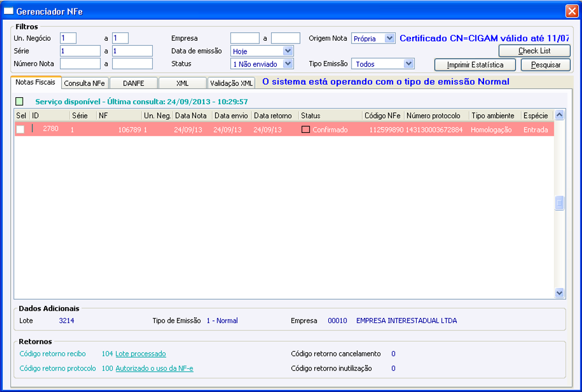
Task: Open the Data de emissão dropdown
Action: pyautogui.click(x=288, y=51)
